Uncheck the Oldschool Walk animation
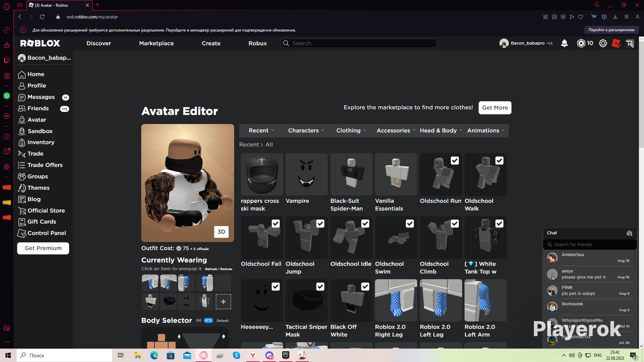Screen dimensions: 644x362 499,161
